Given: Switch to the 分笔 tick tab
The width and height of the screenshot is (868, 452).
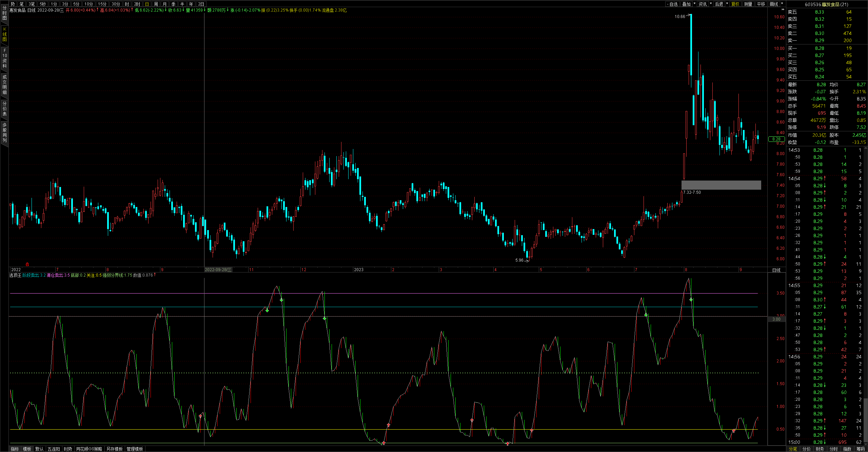Looking at the screenshot, I should pos(793,449).
